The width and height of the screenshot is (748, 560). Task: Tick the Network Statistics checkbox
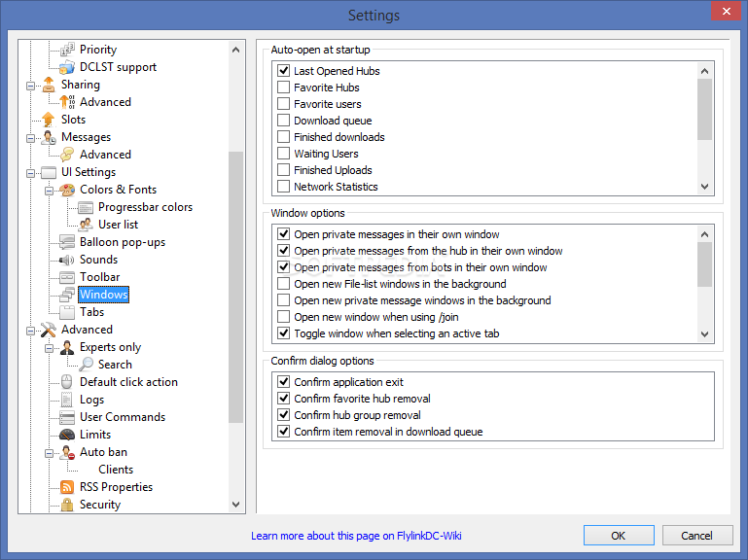[x=283, y=187]
